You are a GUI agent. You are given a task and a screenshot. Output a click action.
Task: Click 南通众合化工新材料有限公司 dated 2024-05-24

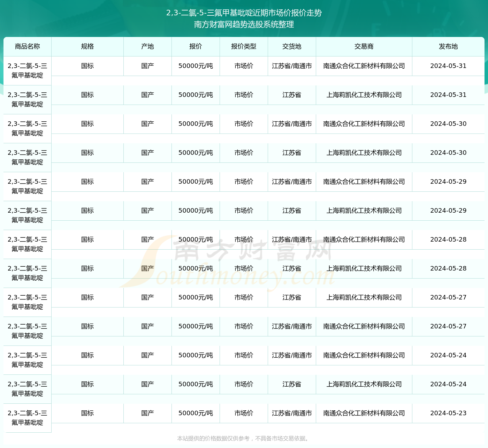click(364, 355)
